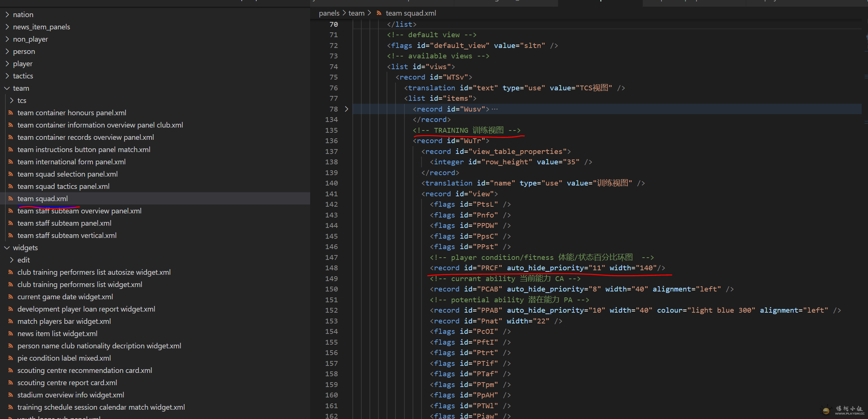This screenshot has height=419, width=868.
Task: Expand the person folder
Action: click(7, 51)
